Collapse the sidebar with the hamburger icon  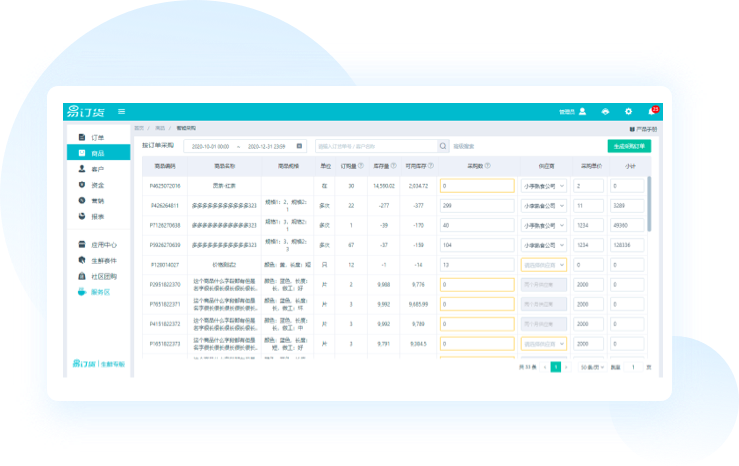pyautogui.click(x=121, y=111)
